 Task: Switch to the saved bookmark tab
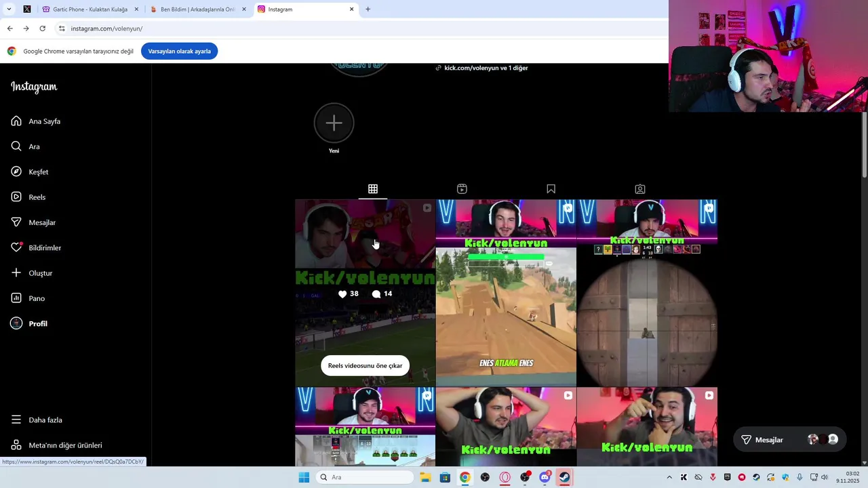[551, 189]
